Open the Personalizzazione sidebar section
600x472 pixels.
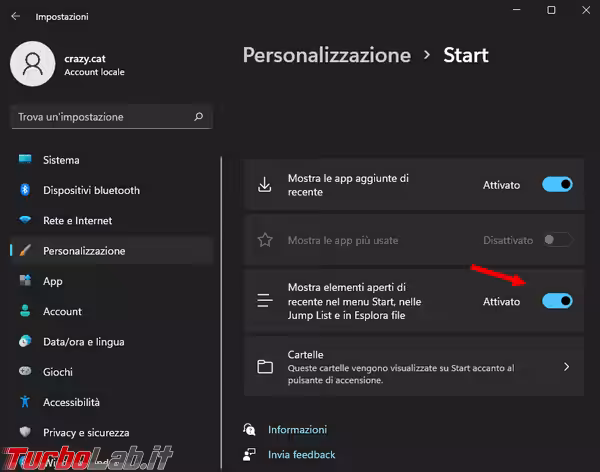(84, 251)
